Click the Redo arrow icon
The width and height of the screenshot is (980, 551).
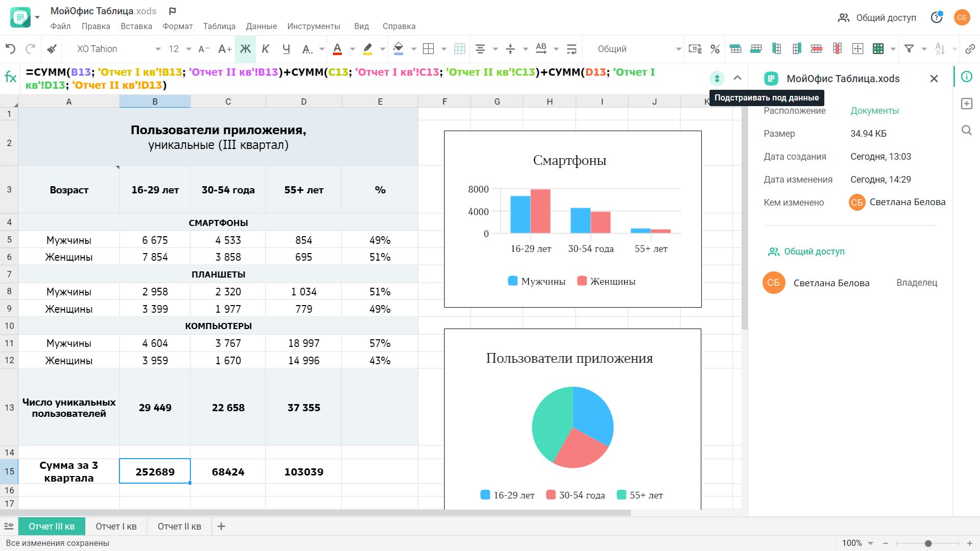[x=31, y=49]
